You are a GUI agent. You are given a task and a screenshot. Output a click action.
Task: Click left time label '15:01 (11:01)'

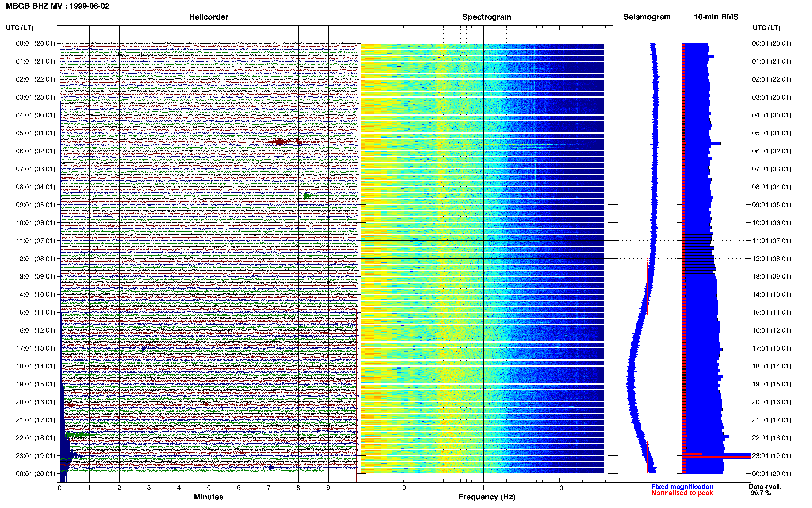36,313
